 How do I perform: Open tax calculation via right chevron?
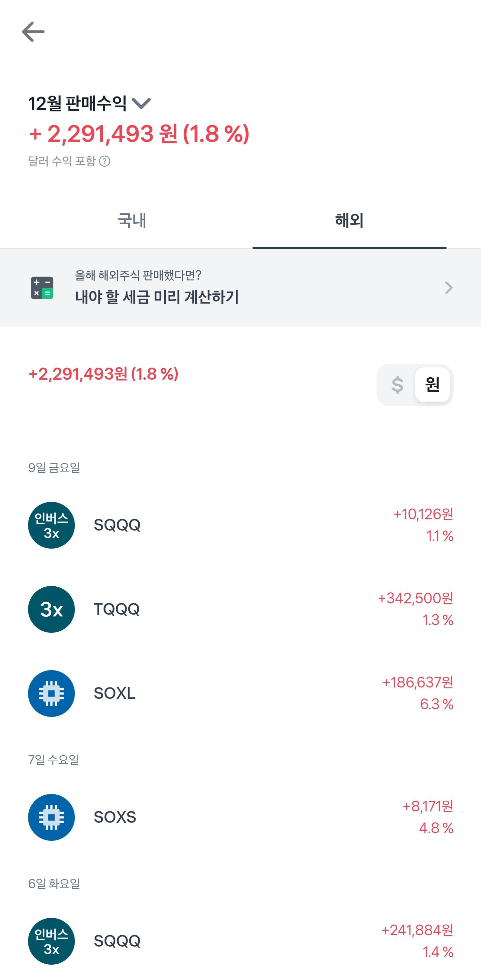[x=449, y=288]
